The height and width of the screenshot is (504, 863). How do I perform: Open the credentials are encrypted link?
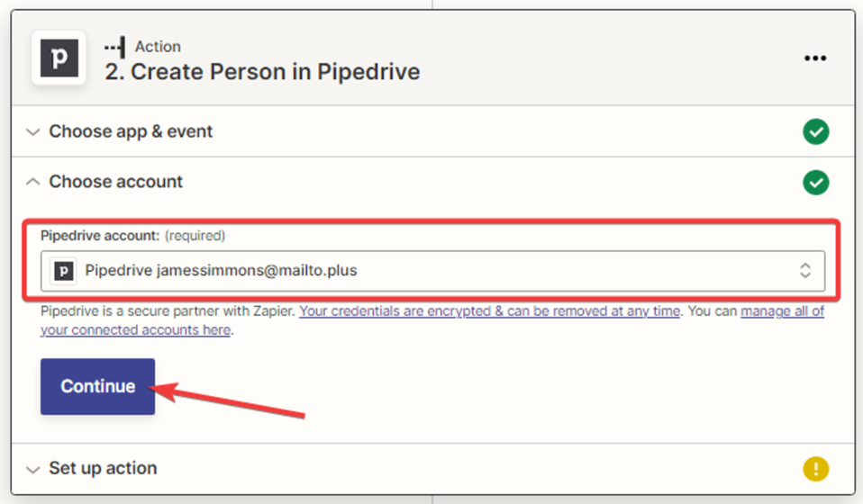489,311
